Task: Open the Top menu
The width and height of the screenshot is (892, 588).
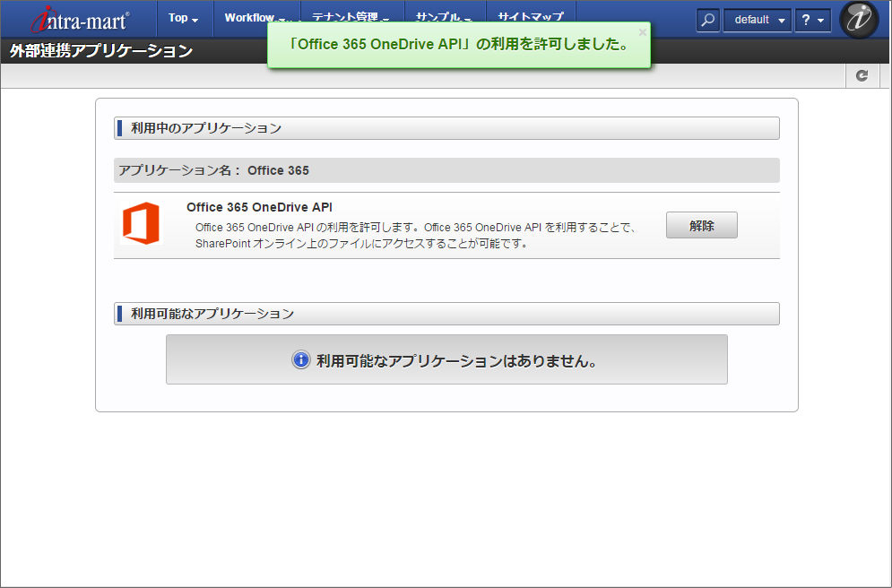Action: tap(183, 18)
